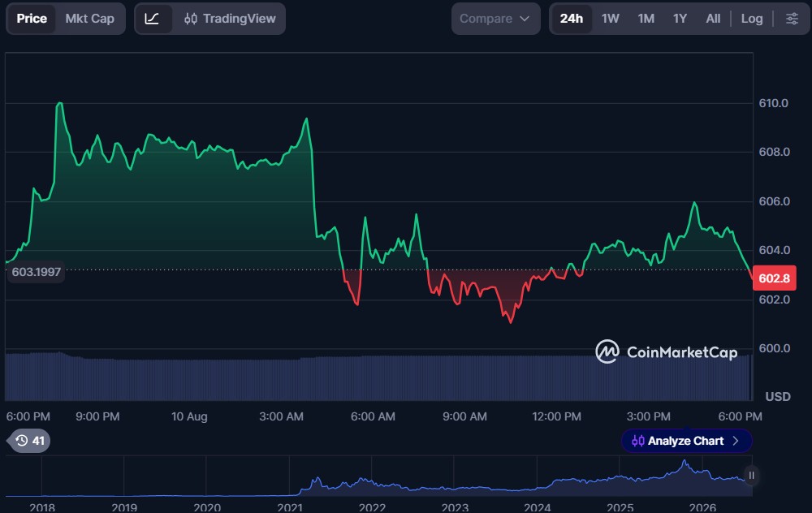812x513 pixels.
Task: Click the candlestick icon in Analyze Chart
Action: [x=638, y=441]
